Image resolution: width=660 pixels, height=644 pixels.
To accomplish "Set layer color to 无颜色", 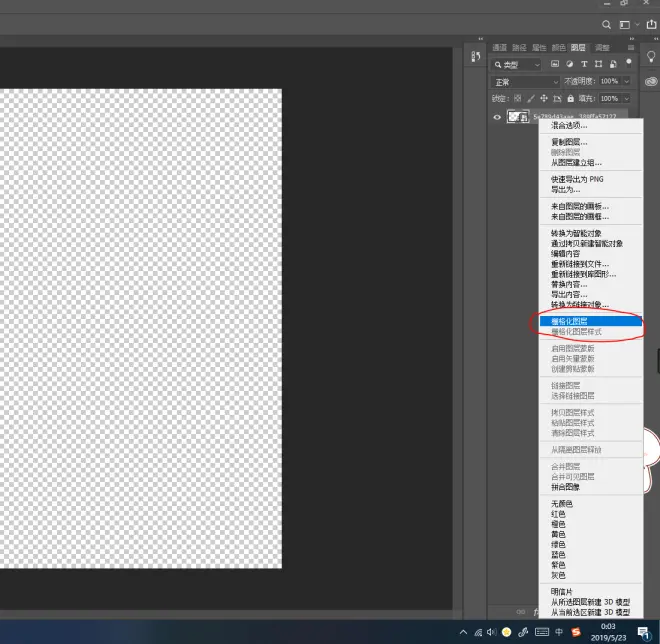I will point(591,503).
